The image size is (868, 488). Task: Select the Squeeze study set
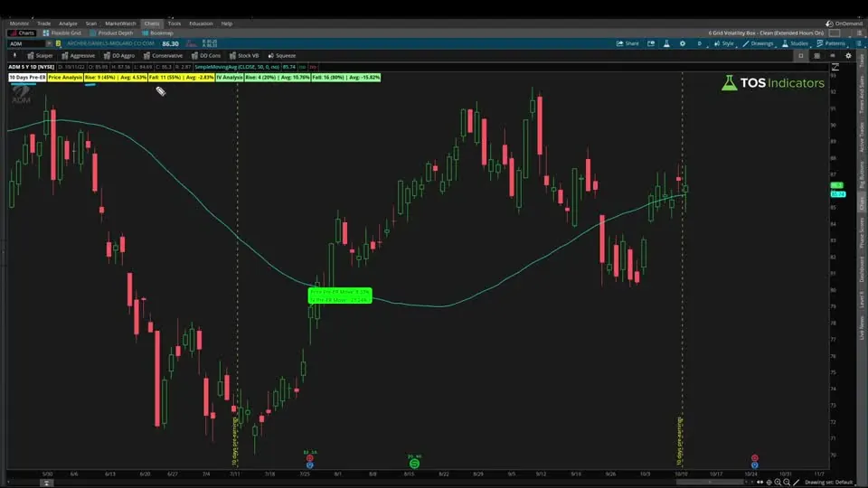coord(282,55)
